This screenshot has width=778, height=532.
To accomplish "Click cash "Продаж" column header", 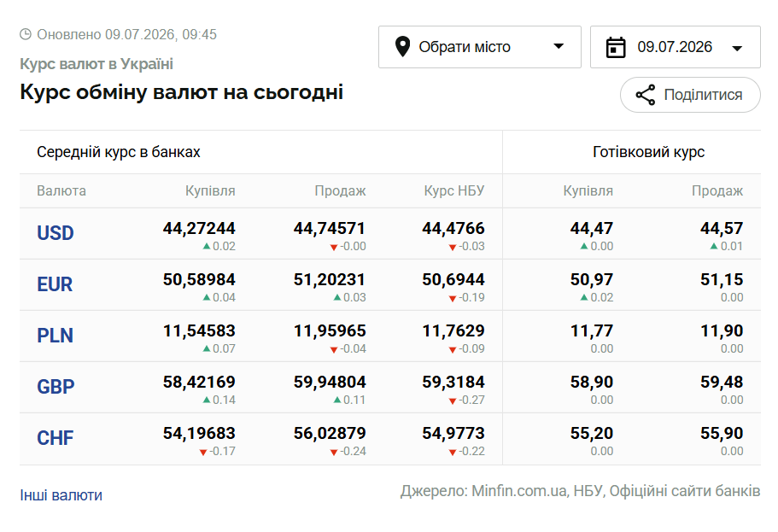I will [717, 190].
